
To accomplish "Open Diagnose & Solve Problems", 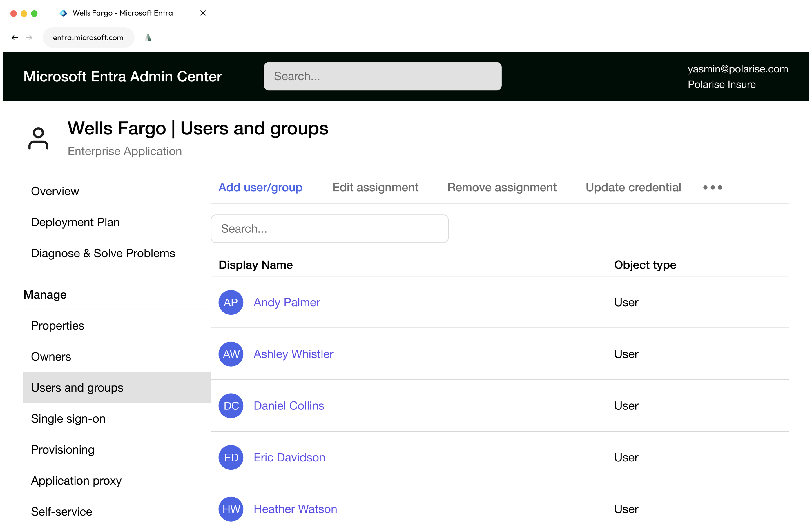I will pos(103,253).
